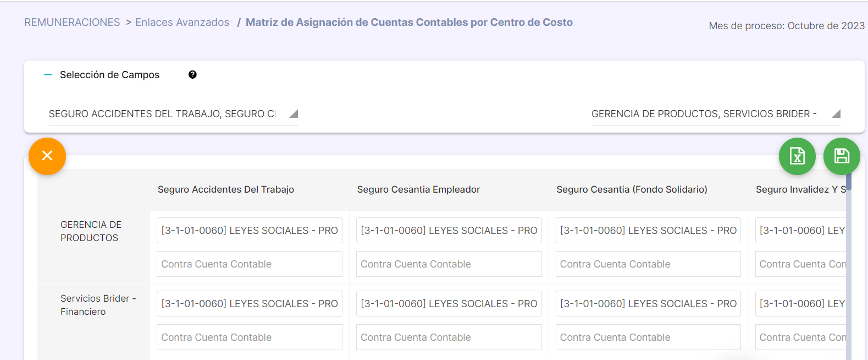
Task: Click Gerencia Contra Cuenta for Cesantia Fondo Solidario
Action: tap(648, 264)
